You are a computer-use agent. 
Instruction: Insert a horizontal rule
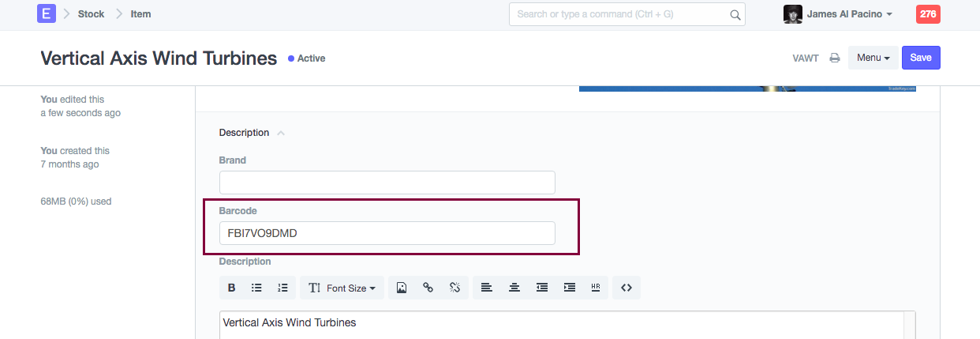(596, 288)
